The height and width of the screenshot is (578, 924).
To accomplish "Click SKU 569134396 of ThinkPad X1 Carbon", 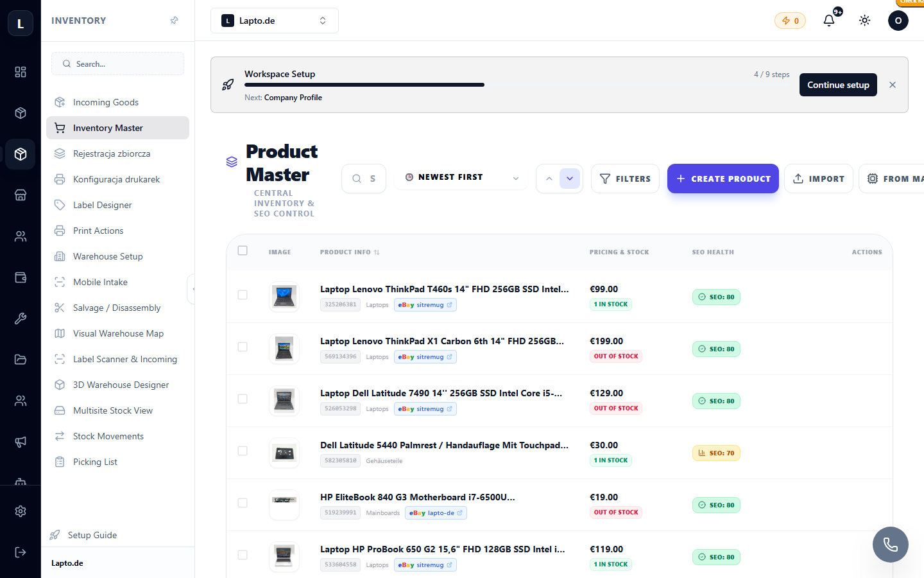I will (x=341, y=357).
